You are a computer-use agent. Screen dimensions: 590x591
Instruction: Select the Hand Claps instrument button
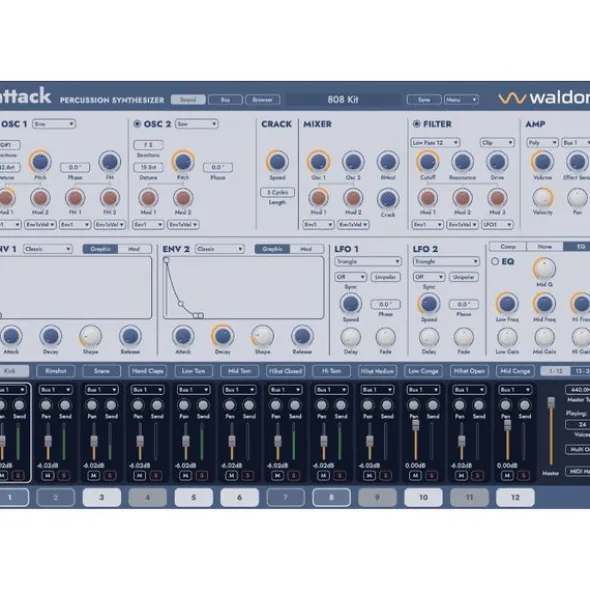pos(148,371)
